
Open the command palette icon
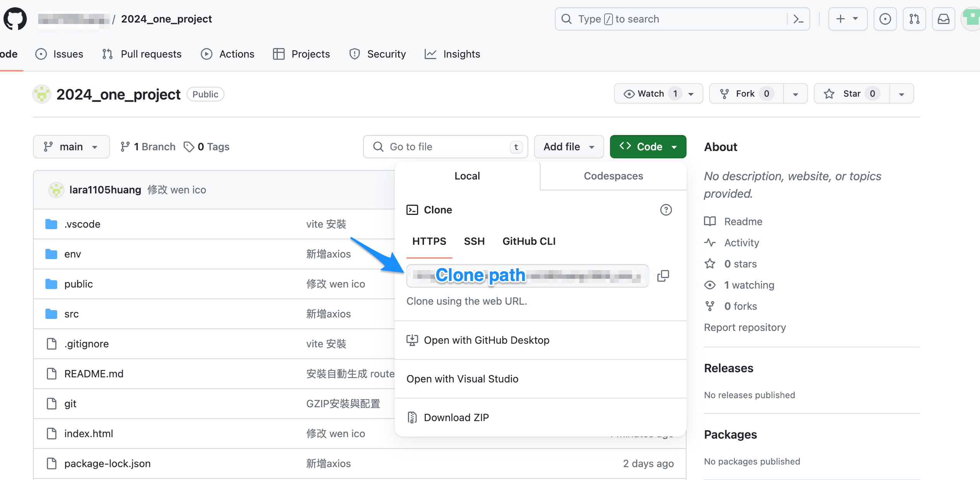tap(799, 19)
